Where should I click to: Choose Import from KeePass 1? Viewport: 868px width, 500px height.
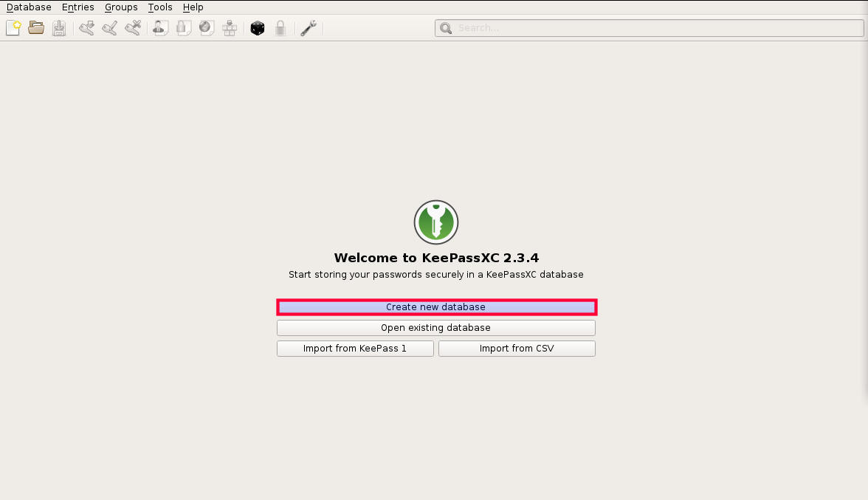click(x=355, y=349)
